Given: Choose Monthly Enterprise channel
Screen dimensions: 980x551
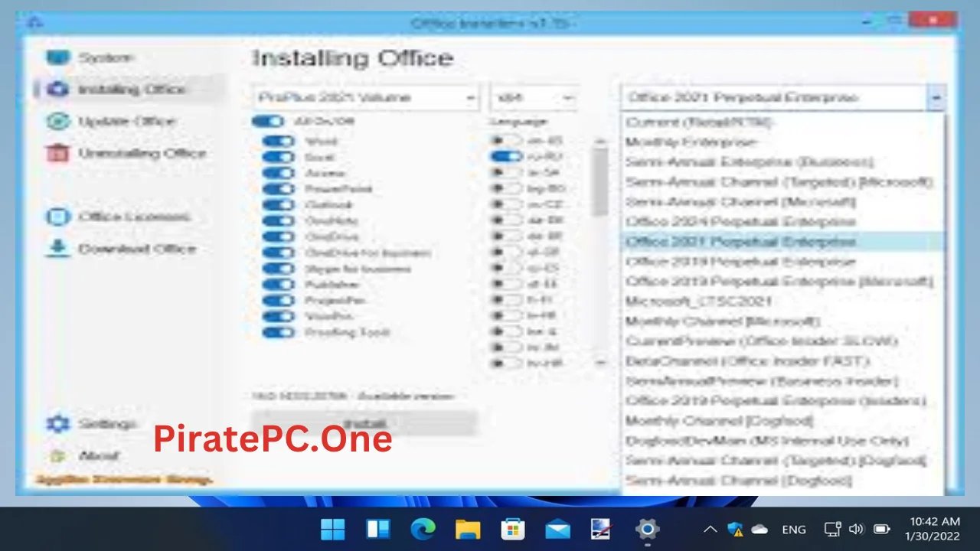Looking at the screenshot, I should pos(782,142).
